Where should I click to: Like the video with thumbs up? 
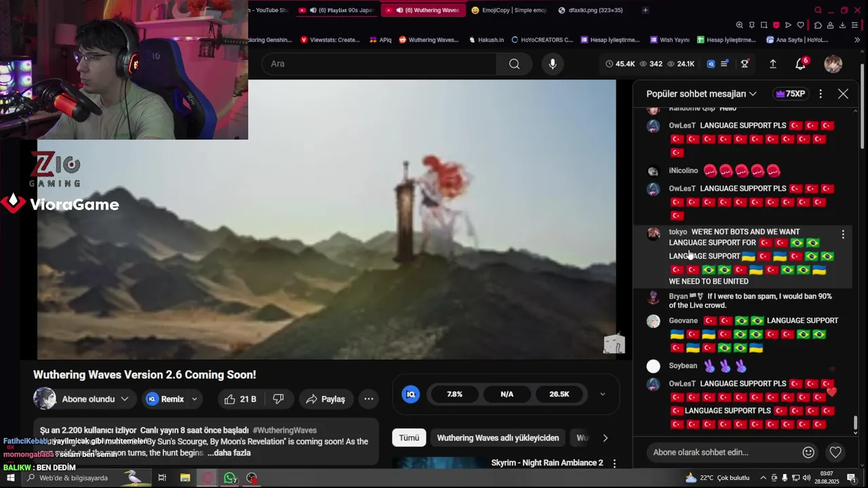click(240, 399)
